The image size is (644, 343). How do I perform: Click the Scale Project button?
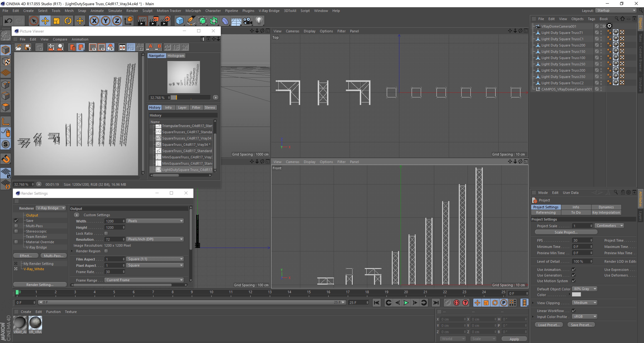pos(566,232)
